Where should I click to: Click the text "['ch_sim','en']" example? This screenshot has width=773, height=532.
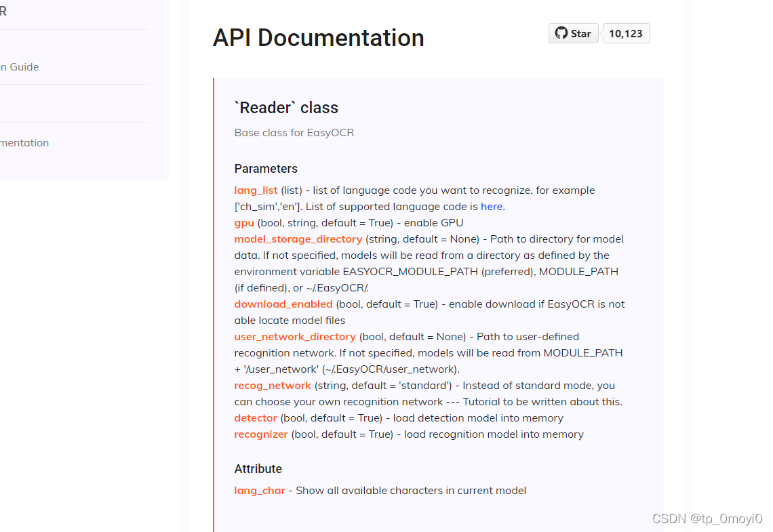(269, 207)
